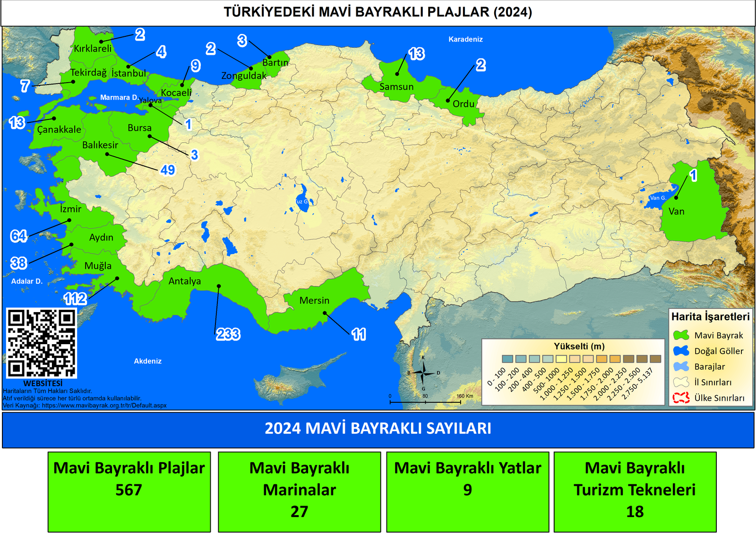The height and width of the screenshot is (534, 756).
Task: Click the compass rose on the map
Action: click(423, 373)
